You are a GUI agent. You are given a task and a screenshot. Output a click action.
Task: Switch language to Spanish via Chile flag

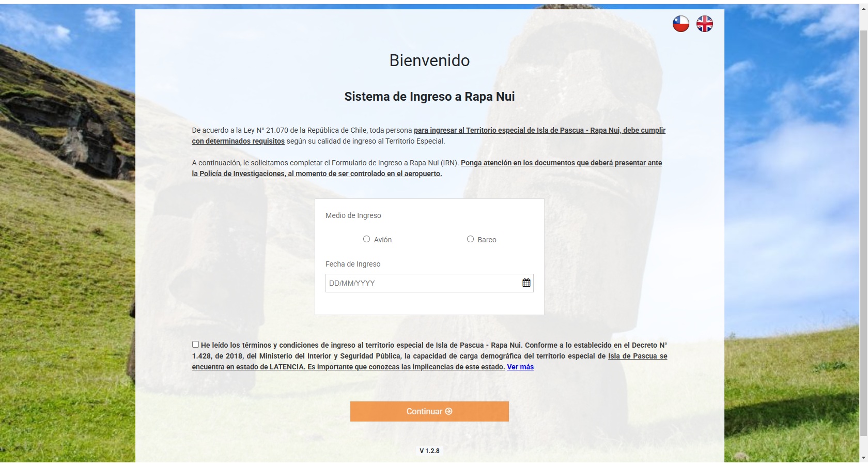click(x=680, y=24)
